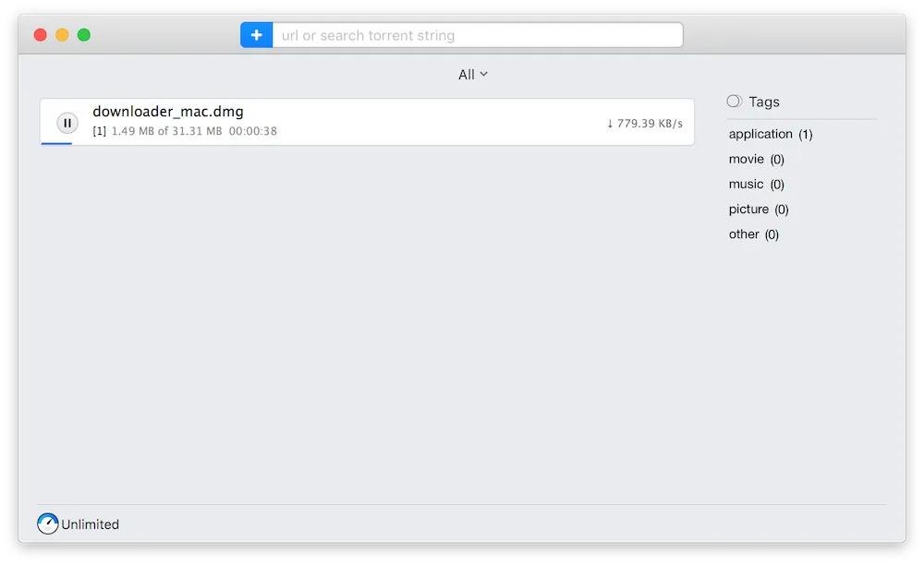Click the download speed arrow indicator

610,124
